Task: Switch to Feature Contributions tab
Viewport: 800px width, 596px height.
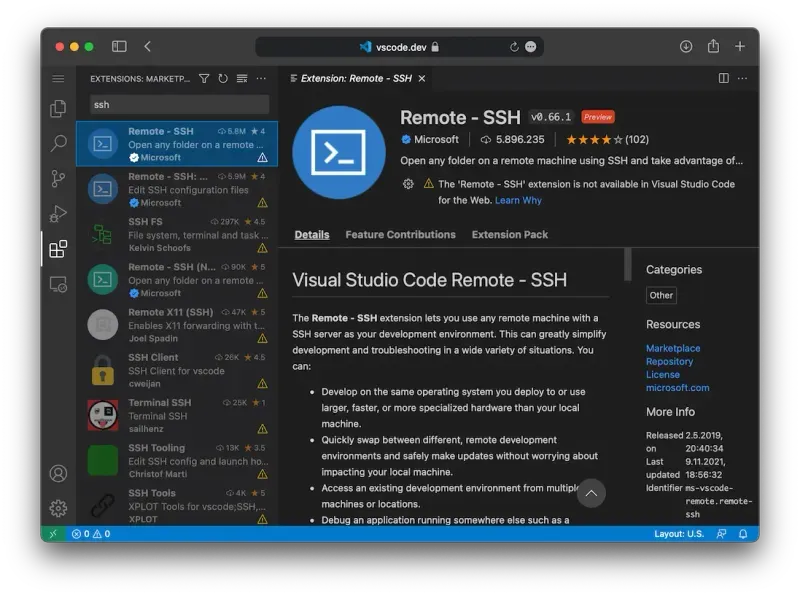Action: pos(401,235)
